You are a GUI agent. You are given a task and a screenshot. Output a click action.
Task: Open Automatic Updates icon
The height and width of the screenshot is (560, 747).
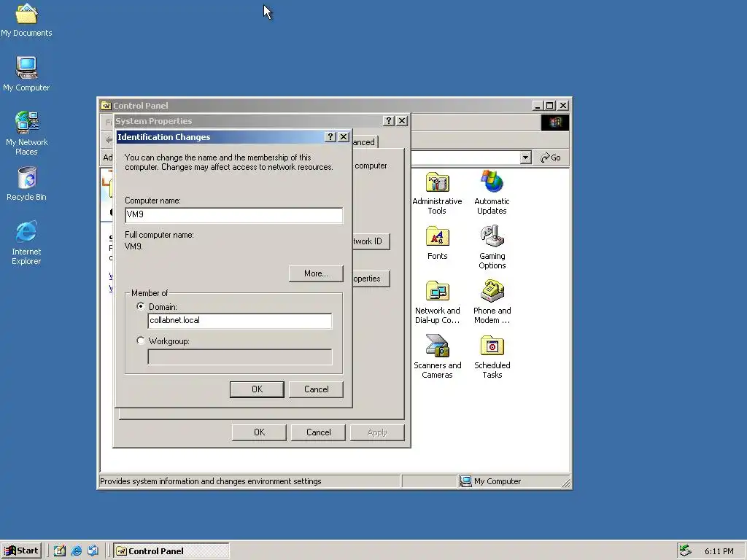tap(492, 192)
